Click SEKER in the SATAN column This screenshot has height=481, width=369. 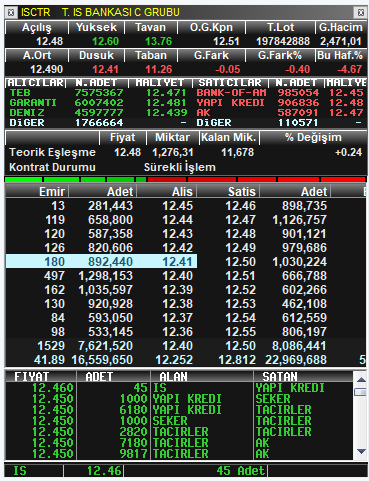(273, 399)
